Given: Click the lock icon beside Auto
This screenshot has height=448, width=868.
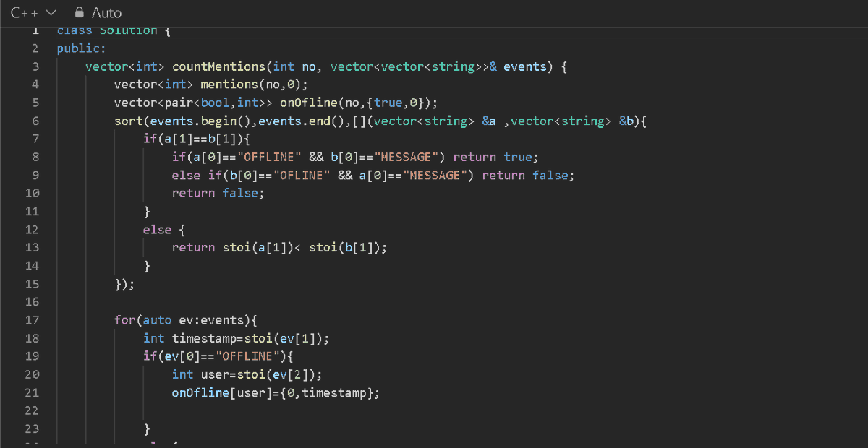Looking at the screenshot, I should point(80,13).
